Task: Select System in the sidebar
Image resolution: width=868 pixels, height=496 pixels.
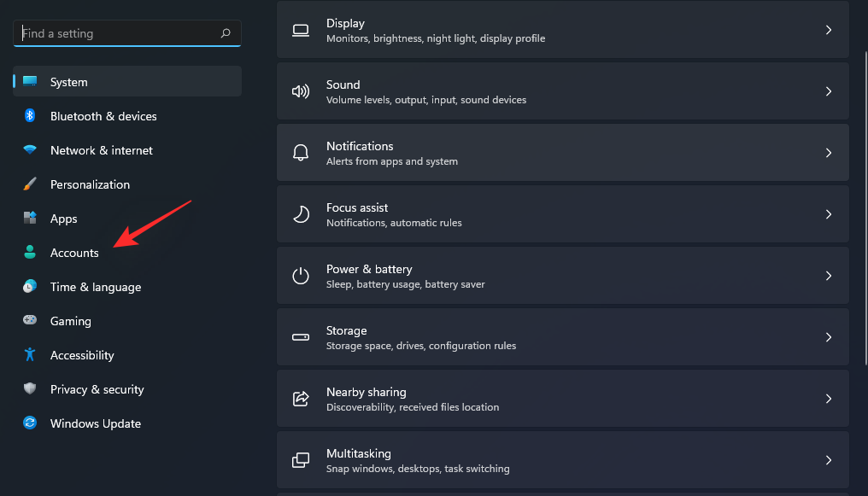Action: tap(68, 82)
